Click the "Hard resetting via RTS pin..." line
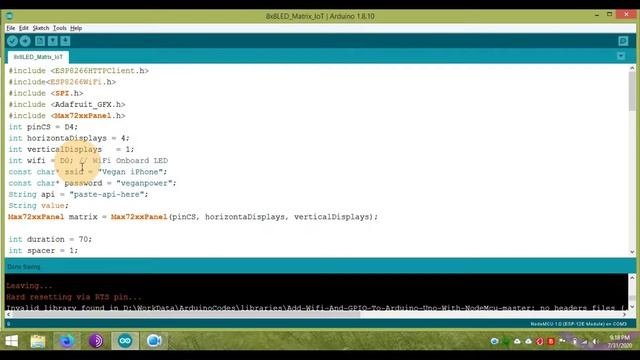Viewport: 640px width, 360px height. (74, 297)
